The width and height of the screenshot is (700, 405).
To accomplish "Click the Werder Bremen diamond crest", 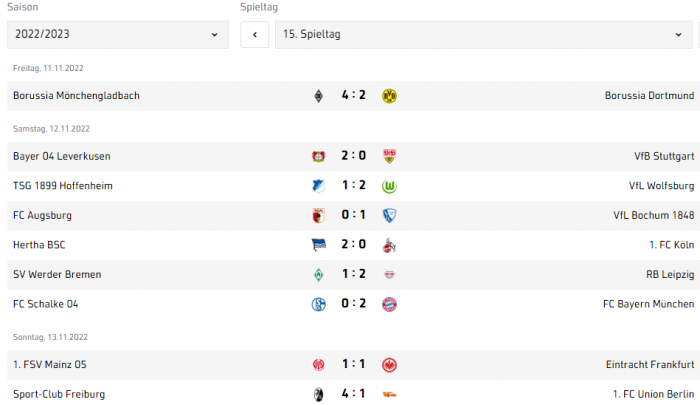I will [319, 275].
